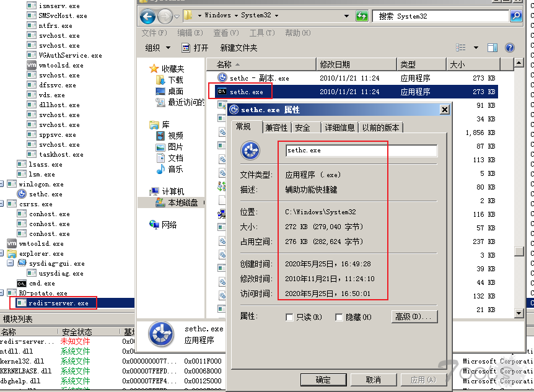Expand the address bar history dropdown
This screenshot has height=392, width=534.
coord(346,15)
